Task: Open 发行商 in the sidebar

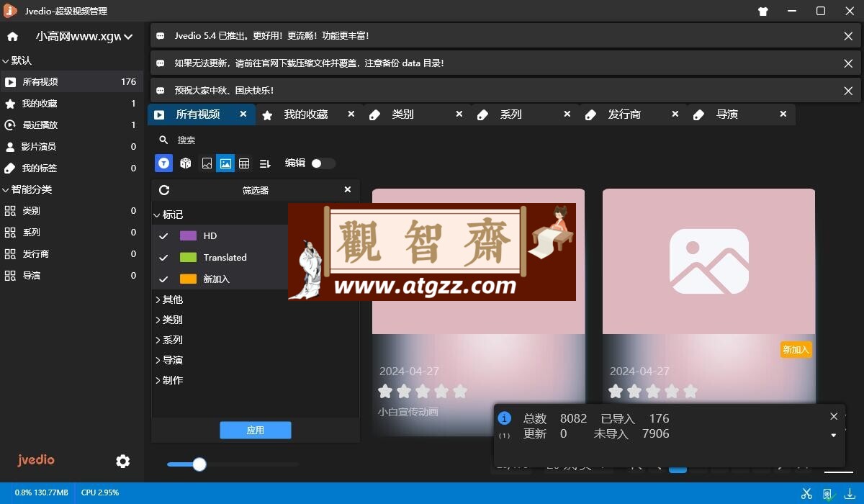Action: coord(72,254)
